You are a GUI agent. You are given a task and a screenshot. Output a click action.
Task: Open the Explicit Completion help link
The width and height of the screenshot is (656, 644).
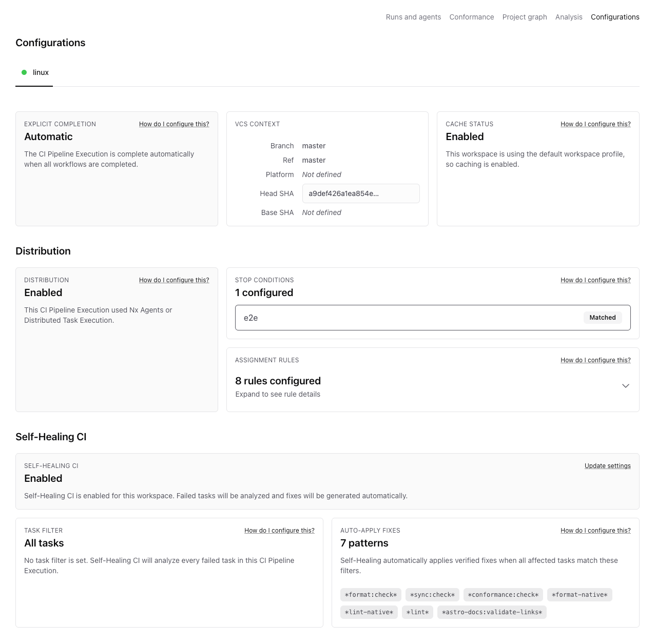click(x=174, y=124)
